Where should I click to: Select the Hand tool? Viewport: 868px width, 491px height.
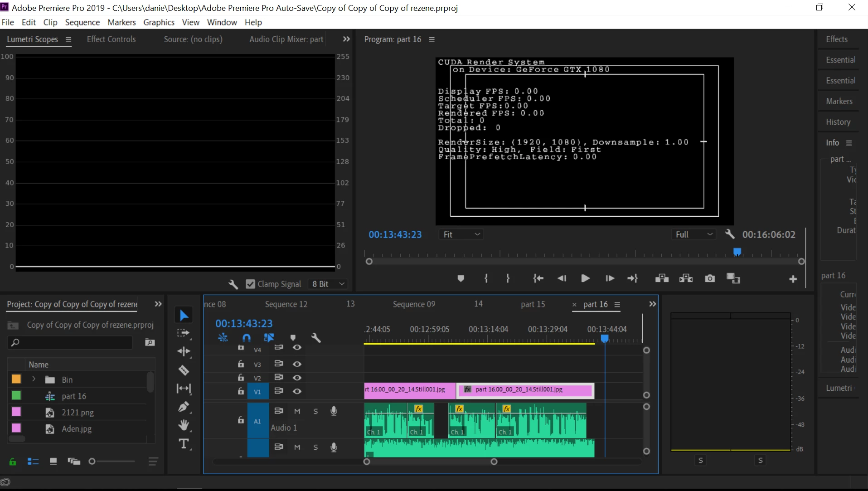[x=184, y=425]
